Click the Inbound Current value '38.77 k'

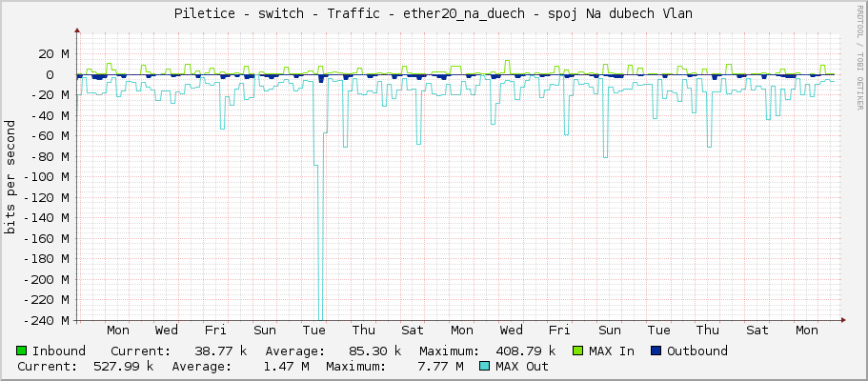(x=220, y=351)
